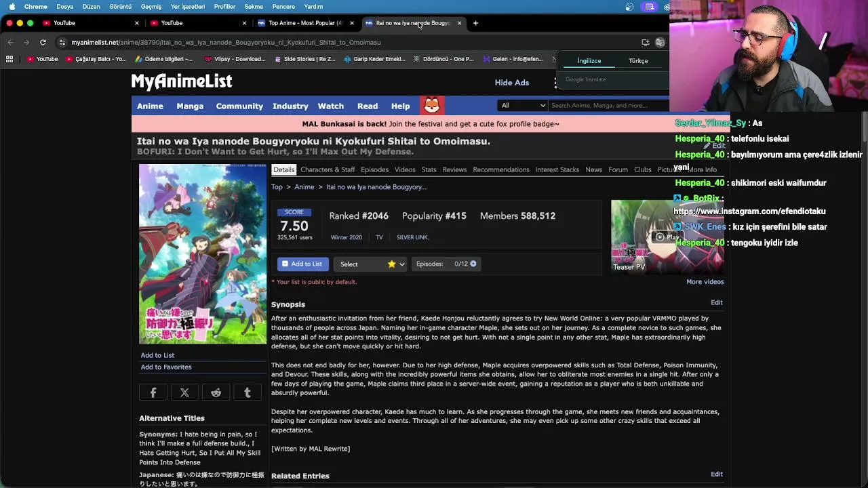
Task: Click the blue Add to List button
Action: (303, 264)
